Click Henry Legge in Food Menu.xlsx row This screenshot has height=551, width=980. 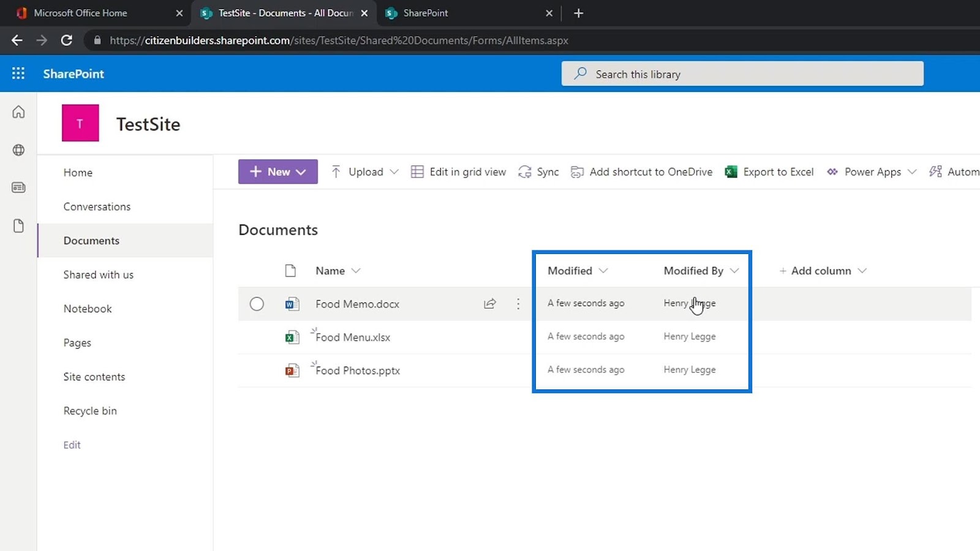coord(690,336)
